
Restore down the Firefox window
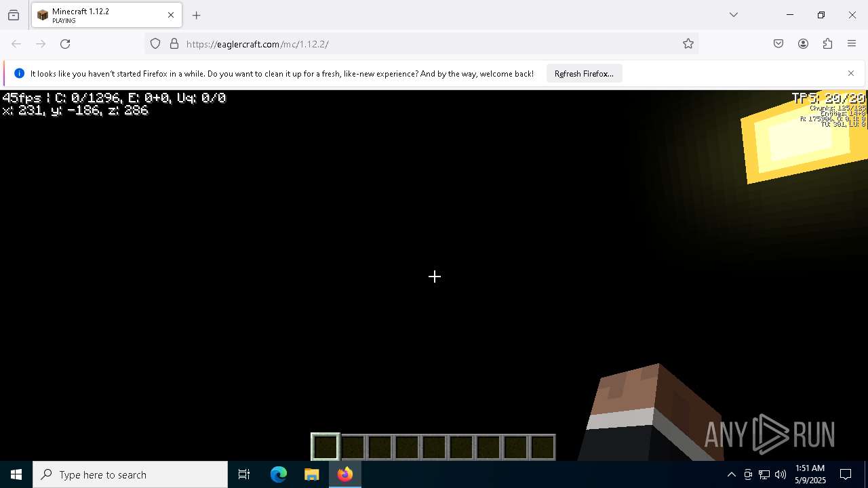tap(821, 15)
